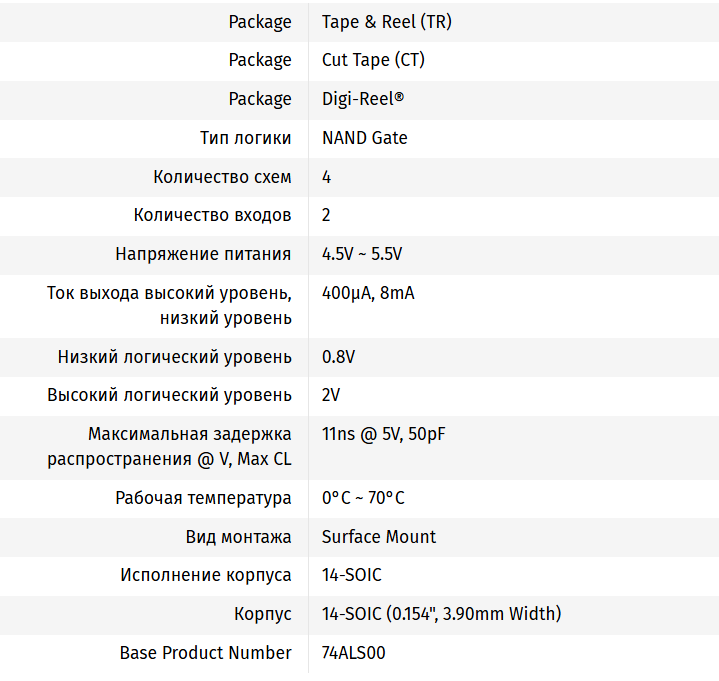Select the Исполнение корпуса label
719x681 pixels.
coord(206,575)
